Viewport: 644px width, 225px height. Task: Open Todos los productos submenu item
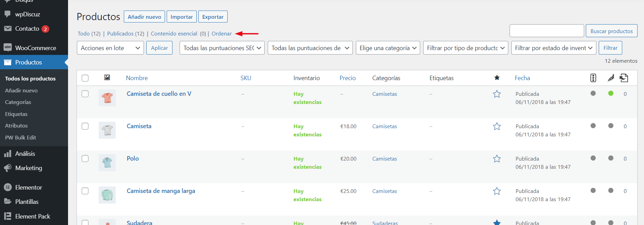pos(30,78)
